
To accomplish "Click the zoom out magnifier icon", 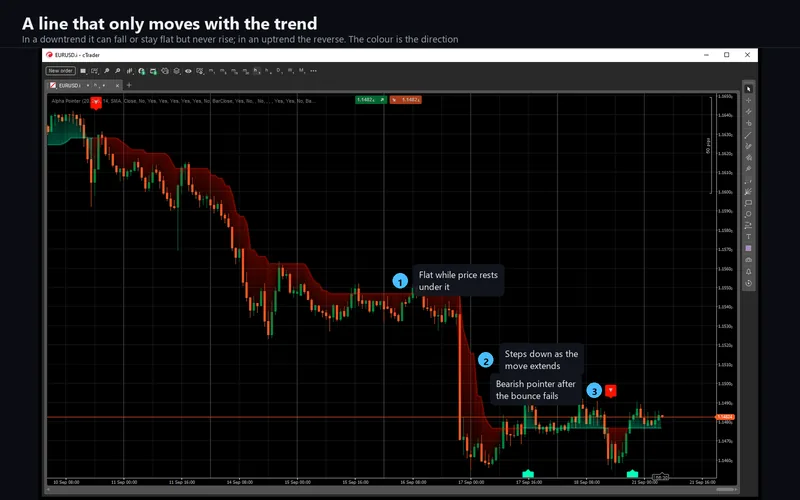I will (118, 71).
